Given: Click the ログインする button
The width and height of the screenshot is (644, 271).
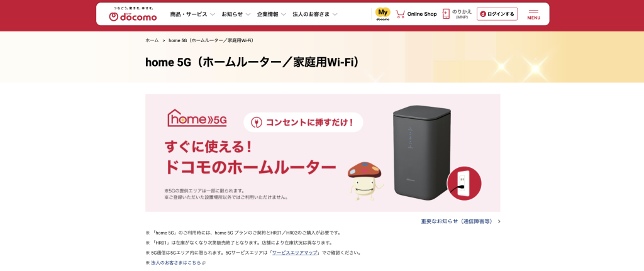Looking at the screenshot, I should coord(497,14).
